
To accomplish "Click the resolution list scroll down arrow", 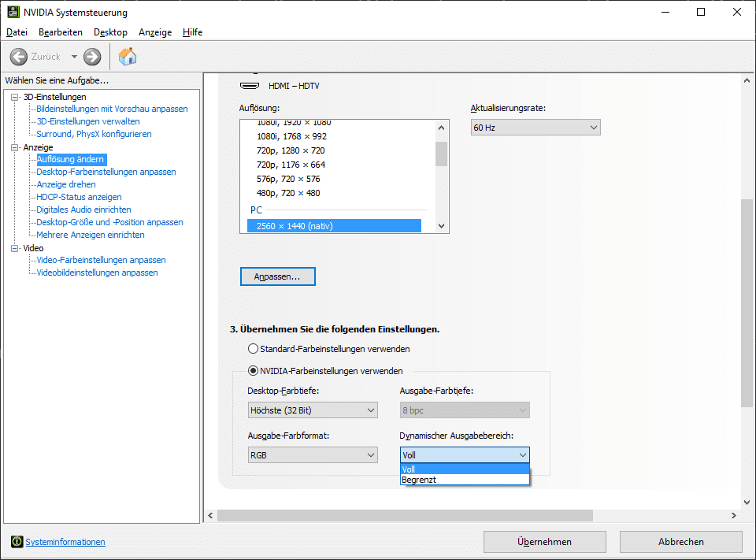I will (441, 226).
